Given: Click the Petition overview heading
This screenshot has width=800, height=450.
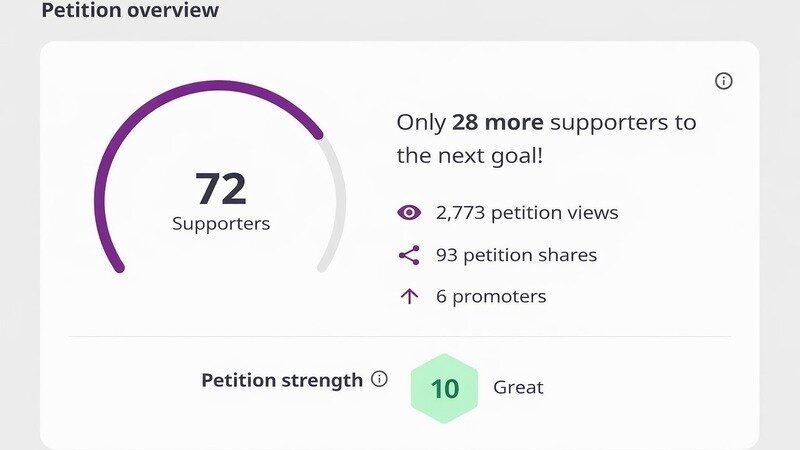Looking at the screenshot, I should point(130,10).
